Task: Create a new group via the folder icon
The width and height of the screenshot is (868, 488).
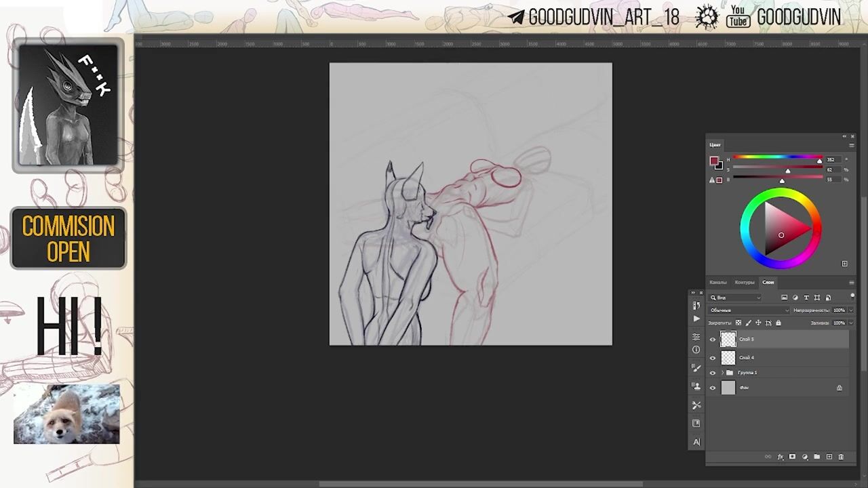Action: click(x=816, y=457)
